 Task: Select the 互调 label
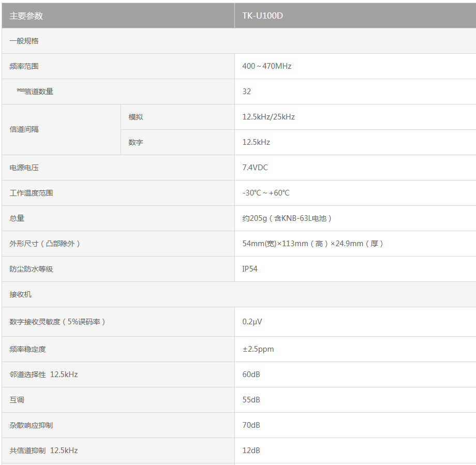coord(17,400)
